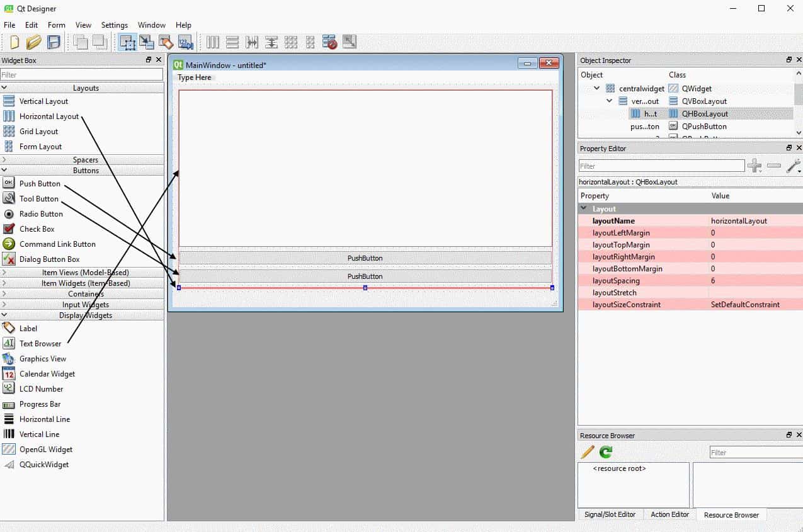The image size is (803, 532).
Task: Break the layout using the toolbar icon
Action: tap(329, 42)
